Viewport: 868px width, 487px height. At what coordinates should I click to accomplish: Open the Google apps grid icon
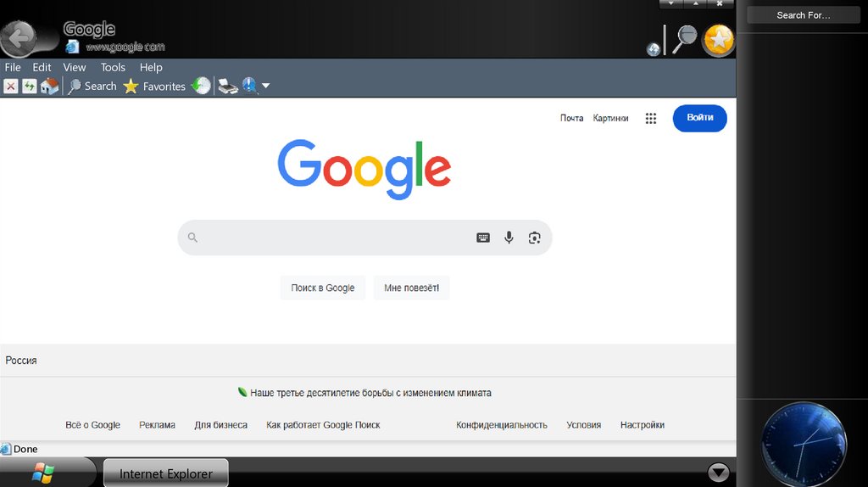coord(651,118)
